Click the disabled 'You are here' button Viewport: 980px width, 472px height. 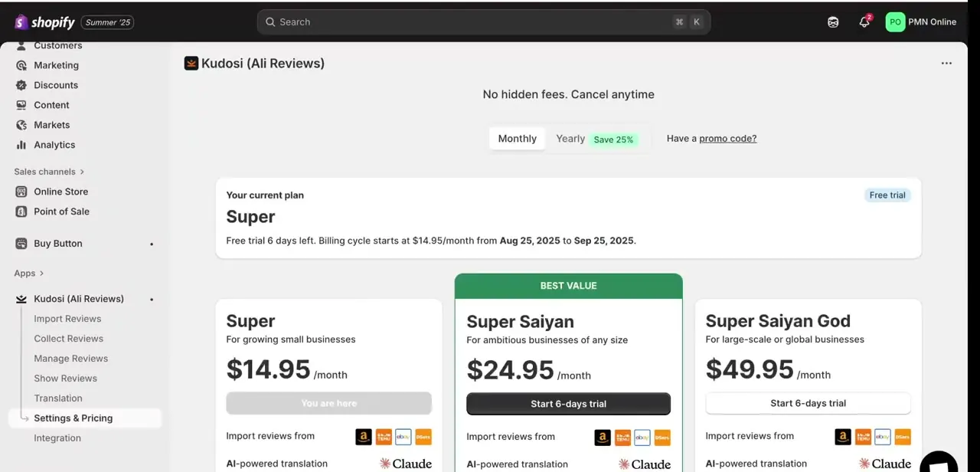pyautogui.click(x=329, y=403)
